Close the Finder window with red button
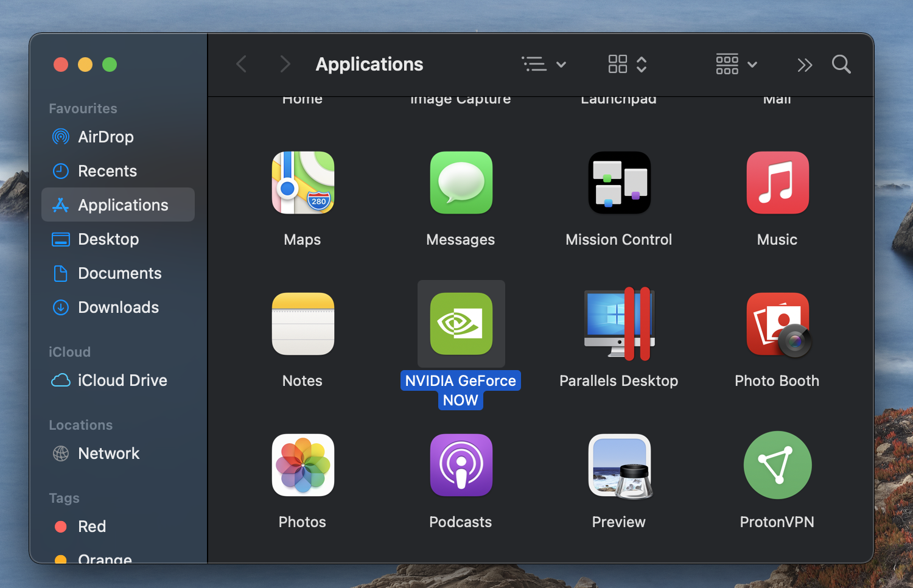The image size is (913, 588). pos(61,65)
